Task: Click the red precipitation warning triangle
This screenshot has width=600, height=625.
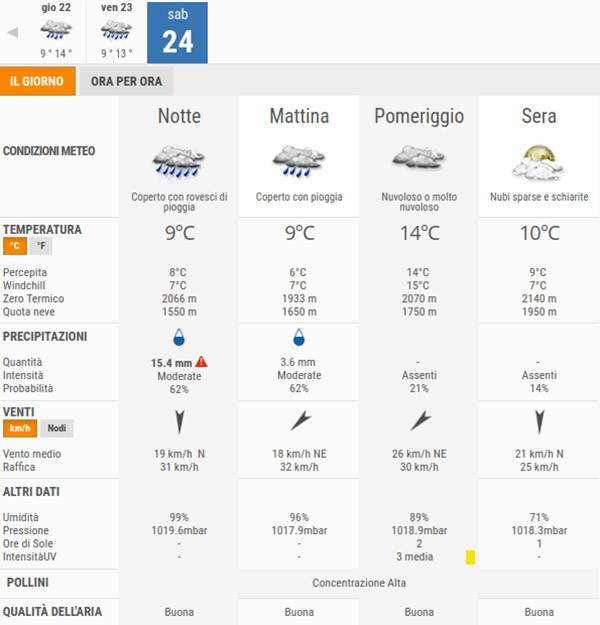Action: (201, 362)
